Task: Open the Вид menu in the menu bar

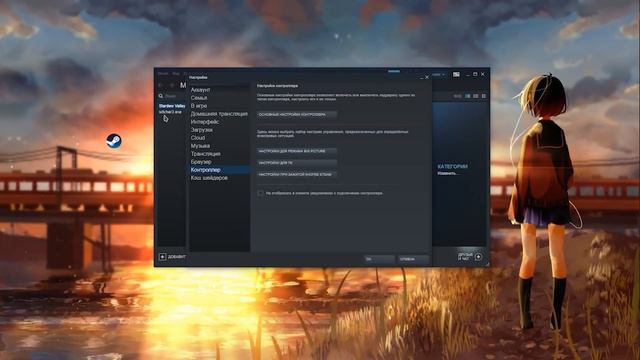Action: [x=176, y=73]
